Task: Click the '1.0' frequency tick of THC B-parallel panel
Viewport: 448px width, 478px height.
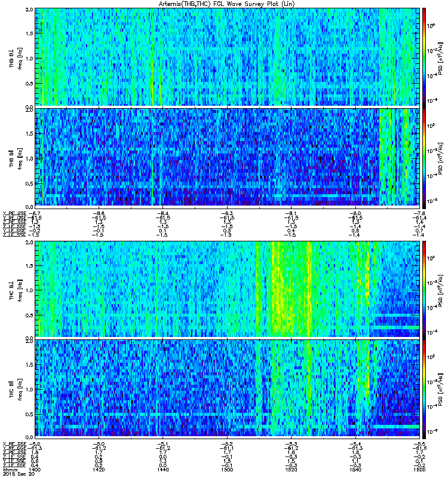Action: 29,390
